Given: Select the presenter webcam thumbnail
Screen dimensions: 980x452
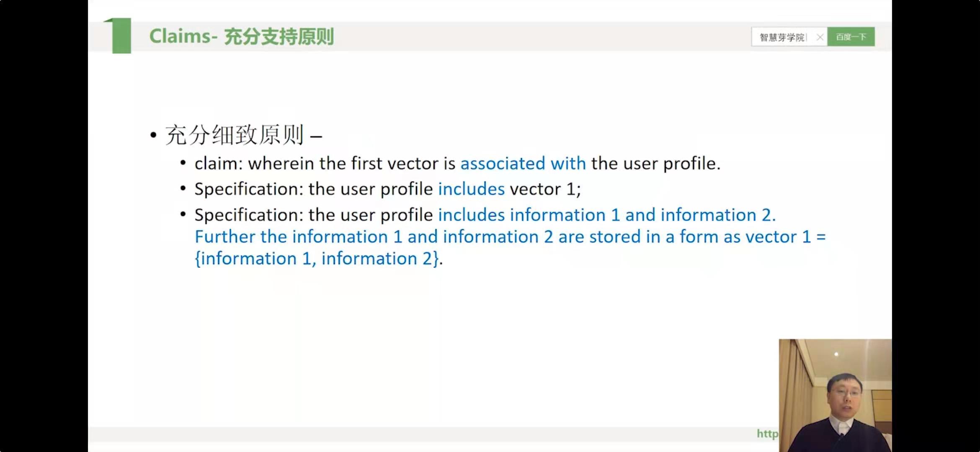Looking at the screenshot, I should pos(835,395).
